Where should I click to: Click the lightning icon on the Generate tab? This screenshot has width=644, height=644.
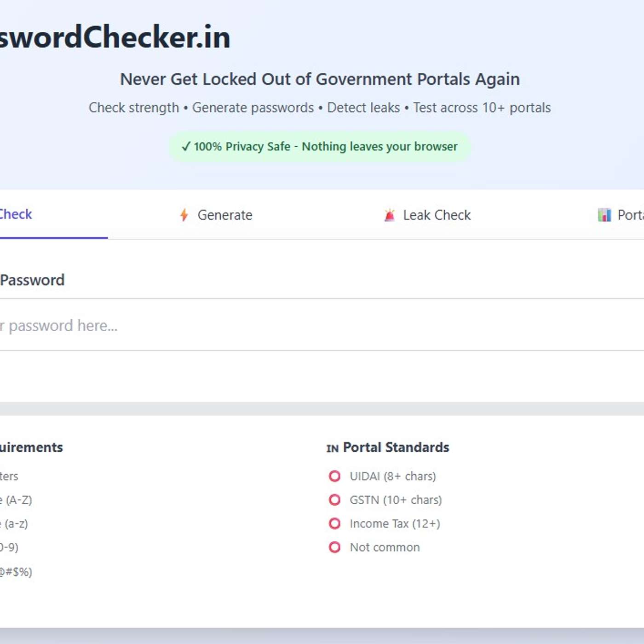coord(184,215)
